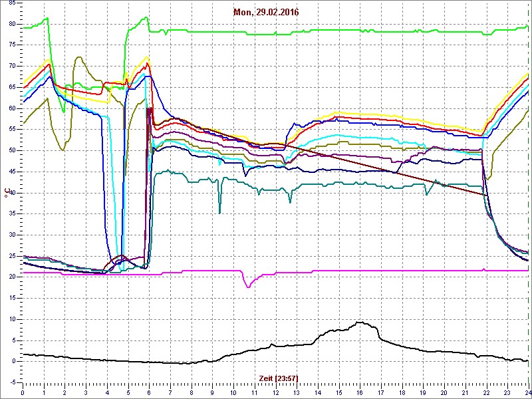This screenshot has height=399, width=532.
Task: Select hour 6 on the time axis
Action: pyautogui.click(x=149, y=391)
